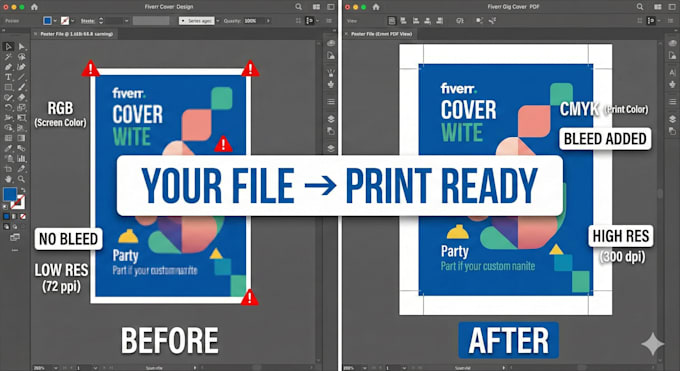Select the Hand tool

coord(8,179)
